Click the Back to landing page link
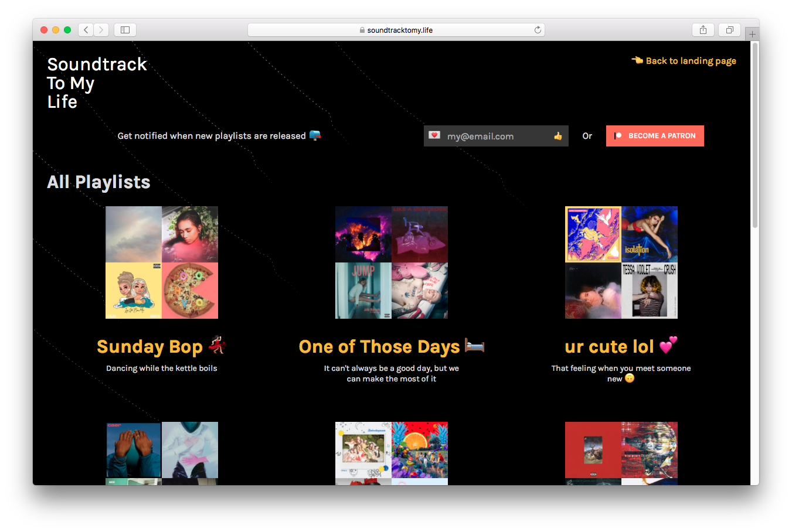Image resolution: width=792 pixels, height=532 pixels. click(691, 60)
